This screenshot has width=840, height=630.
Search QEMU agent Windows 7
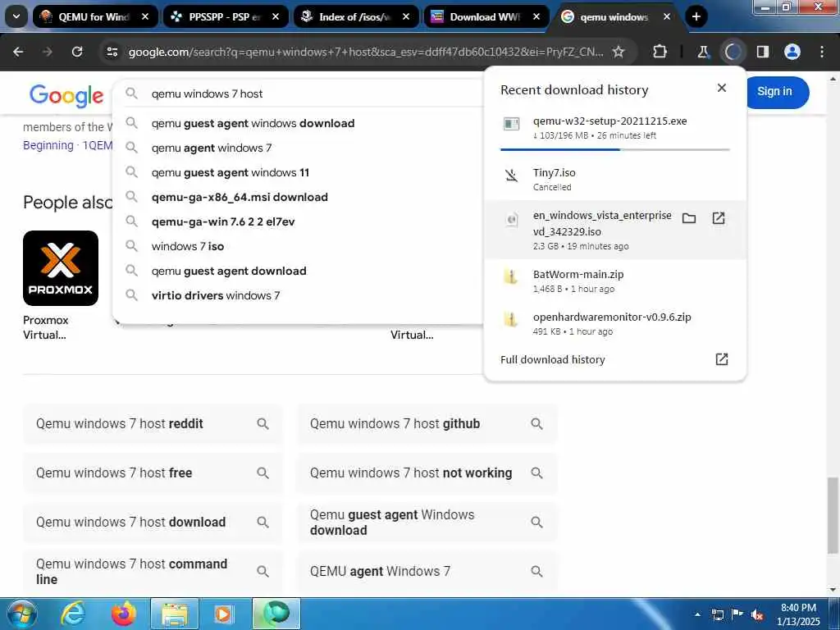pos(427,572)
